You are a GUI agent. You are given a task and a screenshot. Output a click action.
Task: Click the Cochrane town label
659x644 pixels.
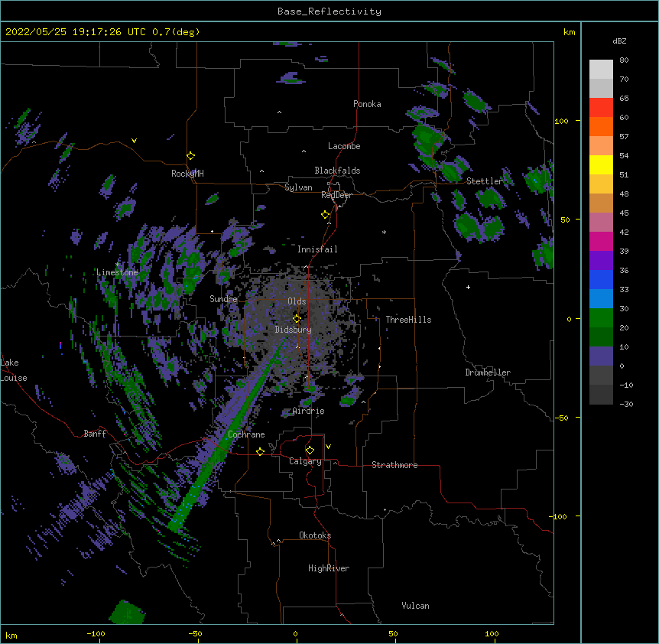pos(246,434)
